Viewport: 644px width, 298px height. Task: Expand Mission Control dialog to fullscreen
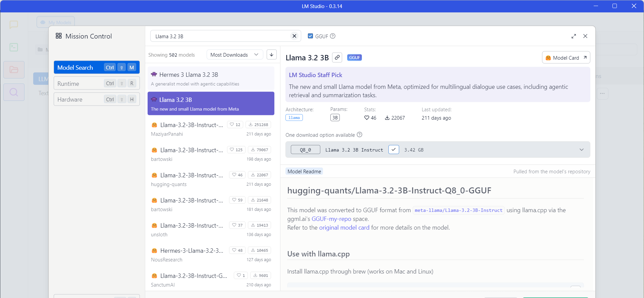(x=574, y=36)
